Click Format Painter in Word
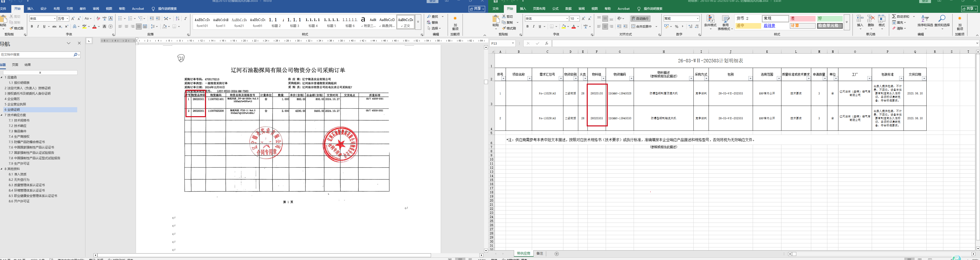 click(x=16, y=28)
